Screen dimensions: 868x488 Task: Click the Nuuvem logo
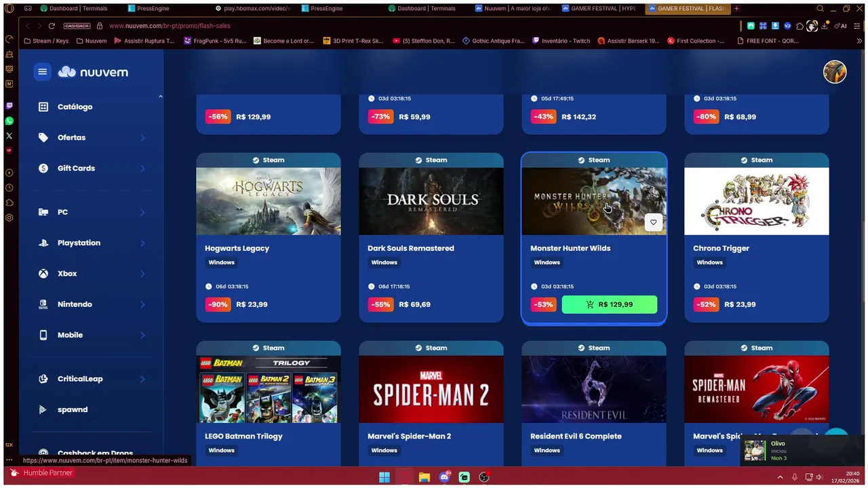pyautogui.click(x=93, y=72)
